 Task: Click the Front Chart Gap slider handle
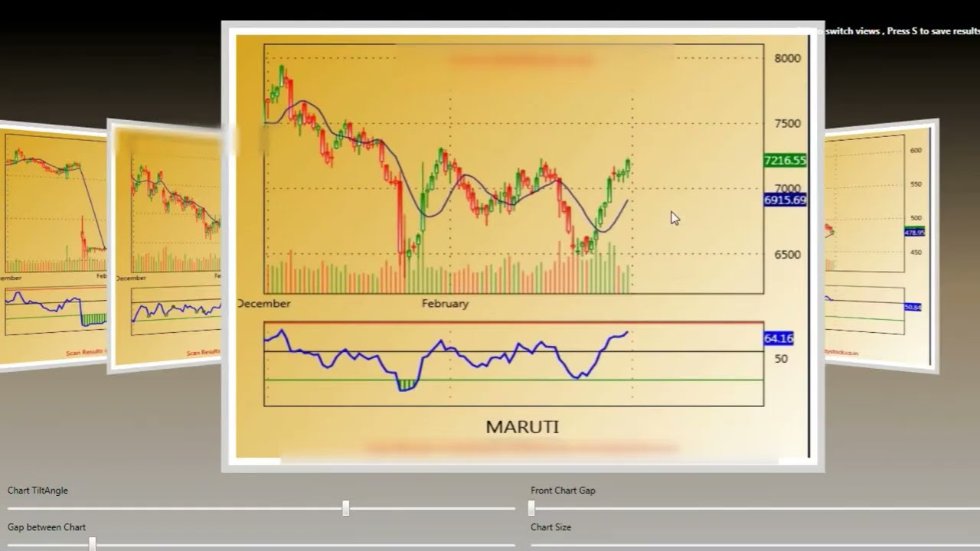point(531,508)
